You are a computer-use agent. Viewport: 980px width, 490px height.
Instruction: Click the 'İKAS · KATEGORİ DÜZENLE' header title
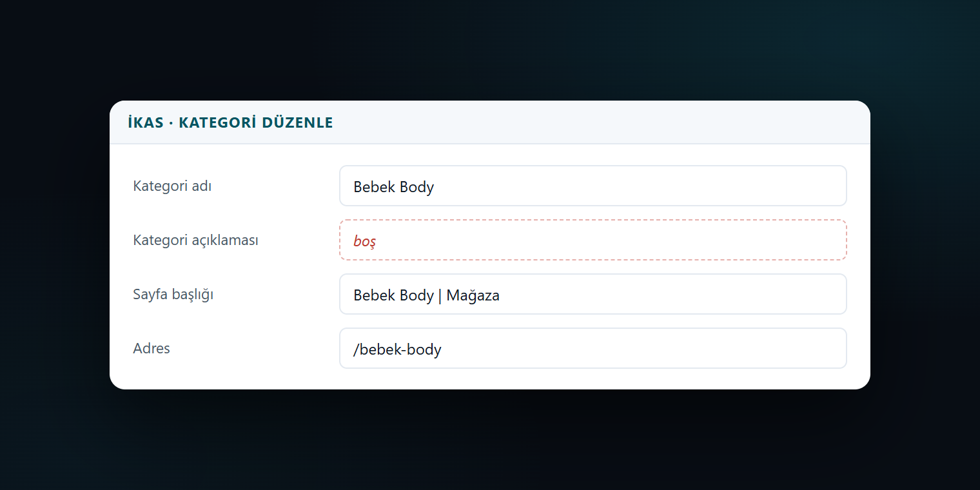tap(230, 122)
